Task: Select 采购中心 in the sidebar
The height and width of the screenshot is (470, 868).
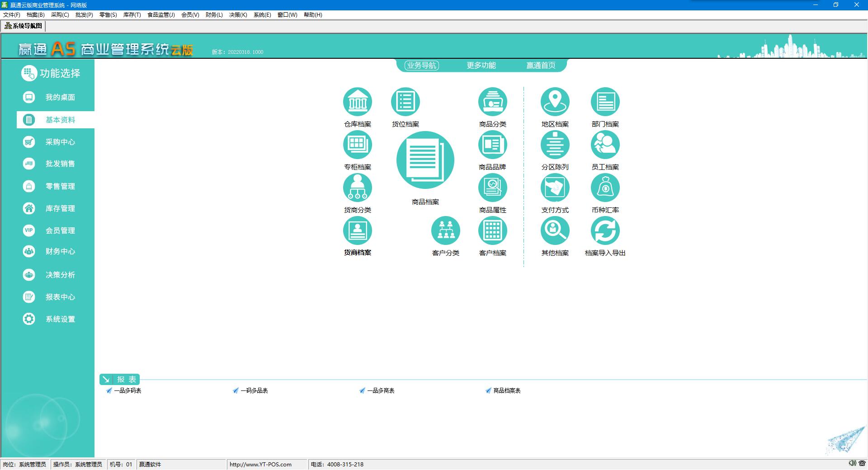Action: (x=60, y=142)
